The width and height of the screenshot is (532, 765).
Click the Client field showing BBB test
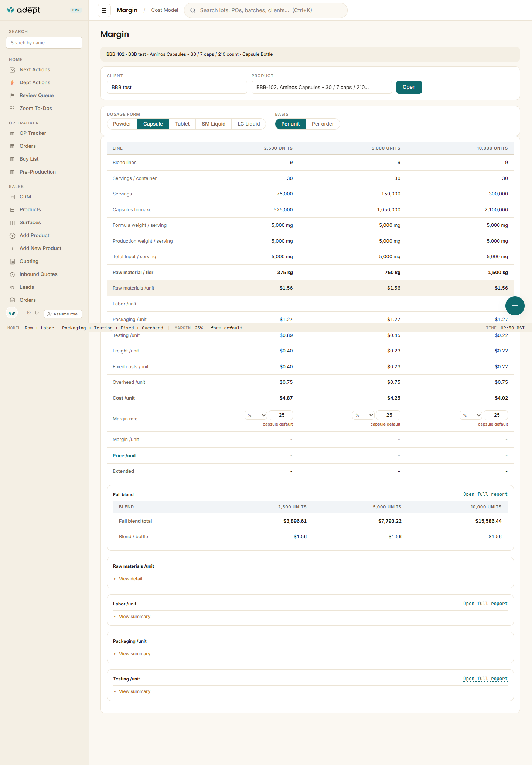177,87
